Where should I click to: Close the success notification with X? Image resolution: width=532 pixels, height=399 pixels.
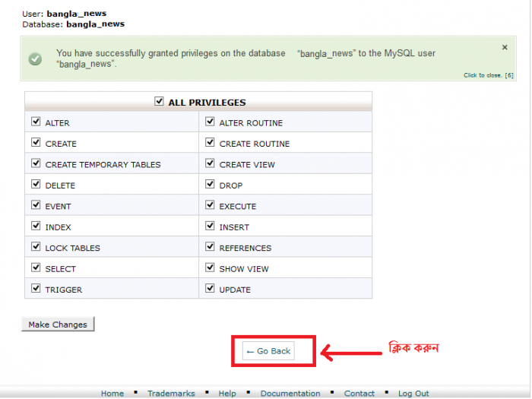505,47
